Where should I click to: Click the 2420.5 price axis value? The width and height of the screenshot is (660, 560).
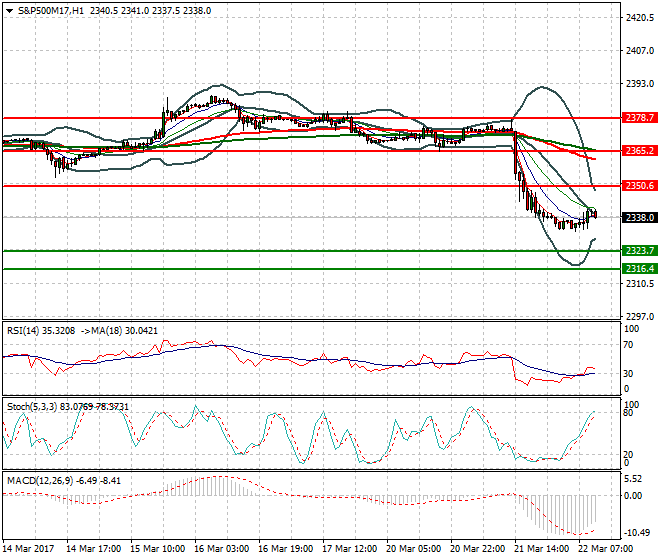coord(640,18)
